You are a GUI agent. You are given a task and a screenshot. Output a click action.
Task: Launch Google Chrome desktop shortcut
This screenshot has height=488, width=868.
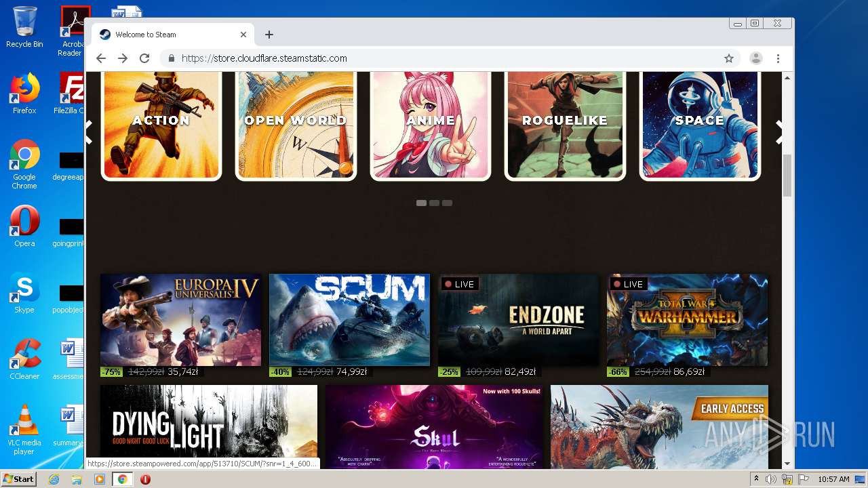tap(24, 165)
